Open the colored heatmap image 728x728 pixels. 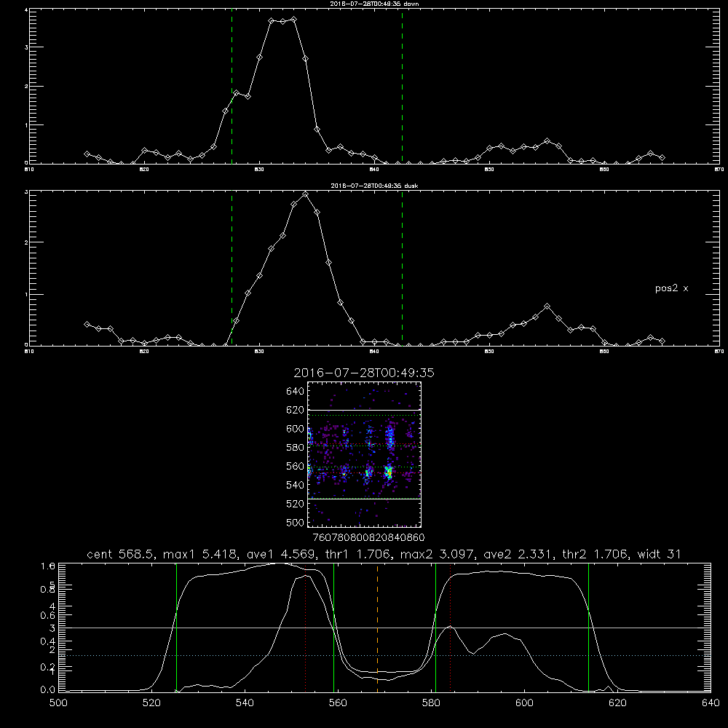(x=365, y=454)
